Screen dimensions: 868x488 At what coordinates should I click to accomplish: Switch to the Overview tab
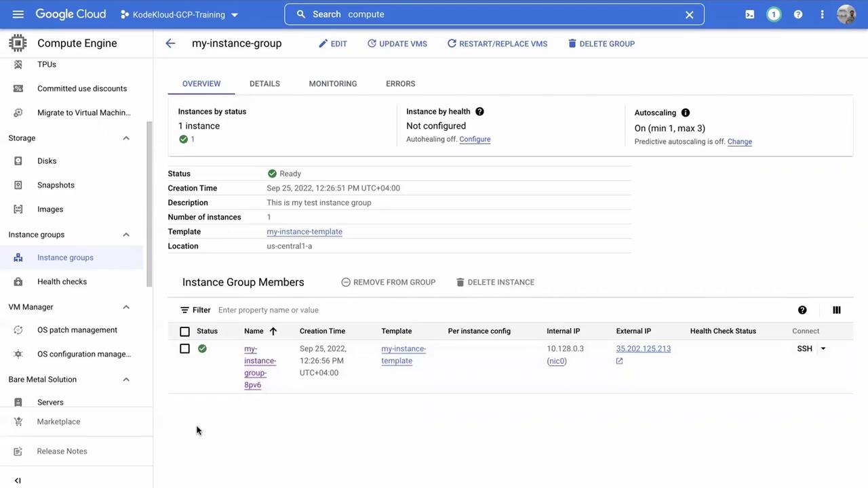click(201, 83)
